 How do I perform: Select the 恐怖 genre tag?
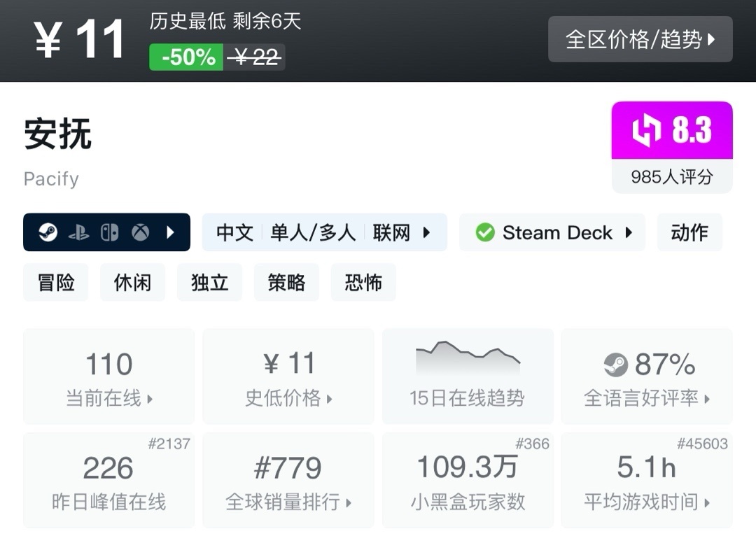pyautogui.click(x=363, y=283)
